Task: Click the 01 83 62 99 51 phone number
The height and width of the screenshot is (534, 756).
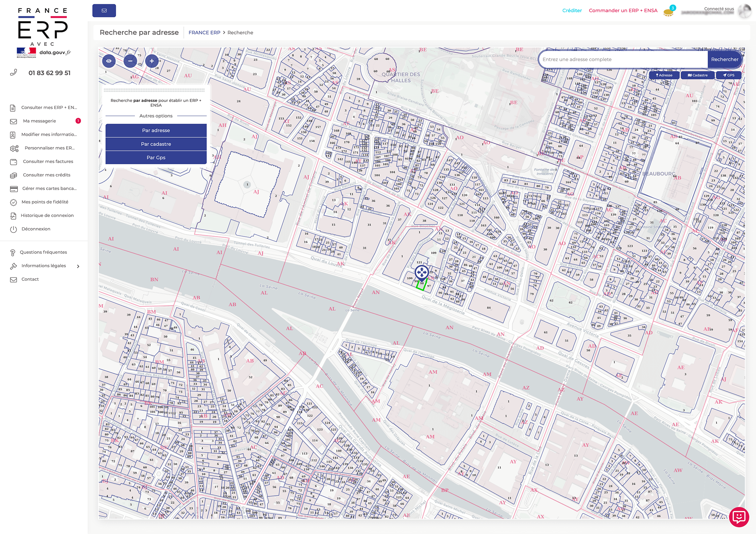Action: [50, 73]
